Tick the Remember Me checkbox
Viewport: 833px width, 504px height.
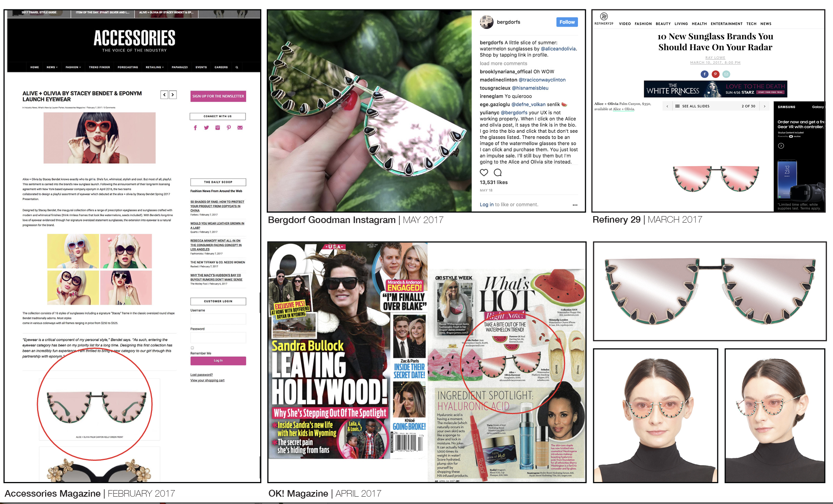point(192,348)
